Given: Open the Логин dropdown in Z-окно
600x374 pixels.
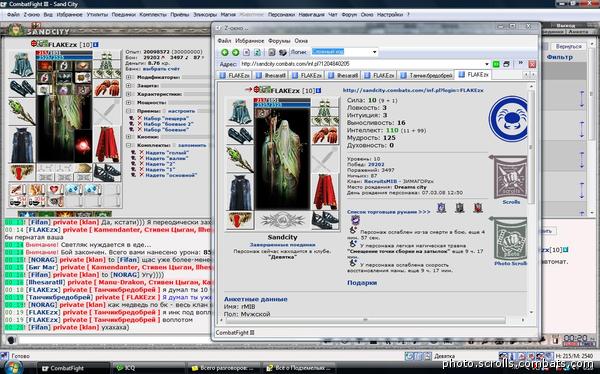Looking at the screenshot, I should pos(374,52).
